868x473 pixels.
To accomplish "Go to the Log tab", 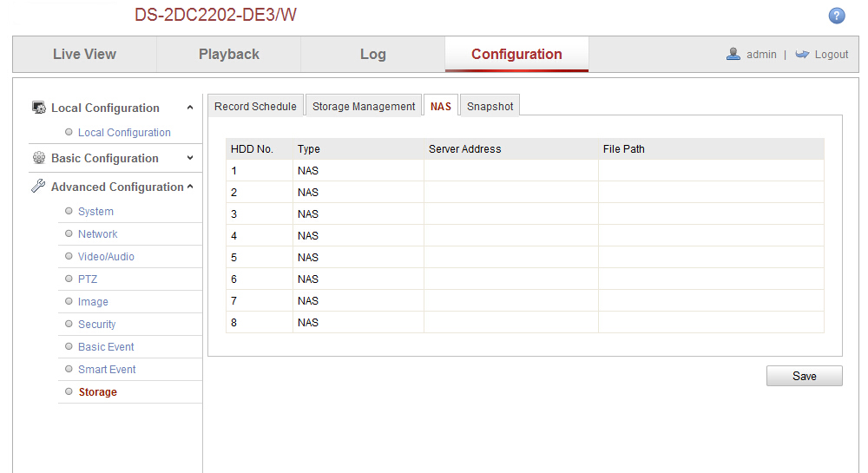I will coord(372,54).
